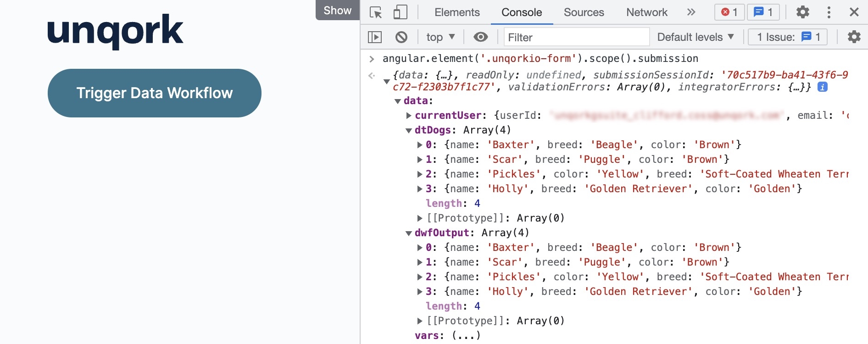868x344 pixels.
Task: Open the error count badge
Action: [x=729, y=12]
